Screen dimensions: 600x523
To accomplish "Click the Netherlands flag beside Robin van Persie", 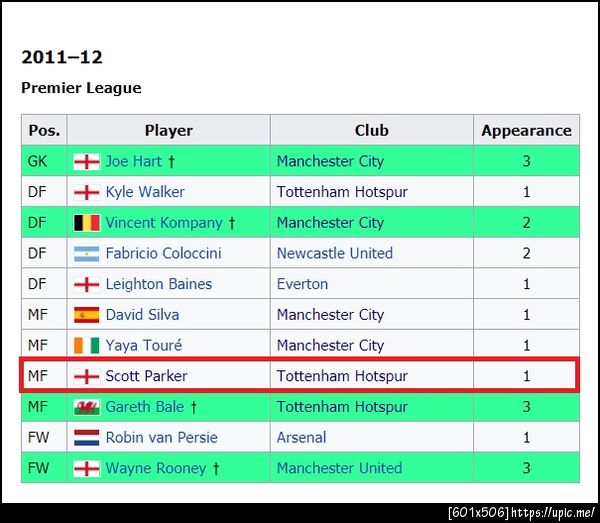I will click(87, 438).
